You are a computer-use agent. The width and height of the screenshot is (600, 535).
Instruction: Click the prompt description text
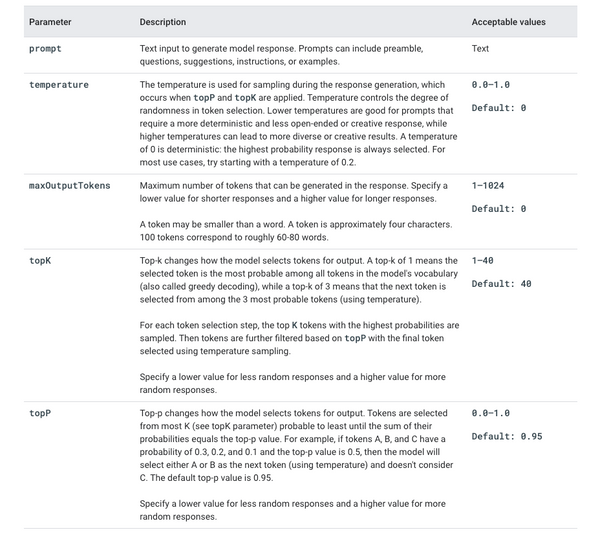tap(281, 55)
